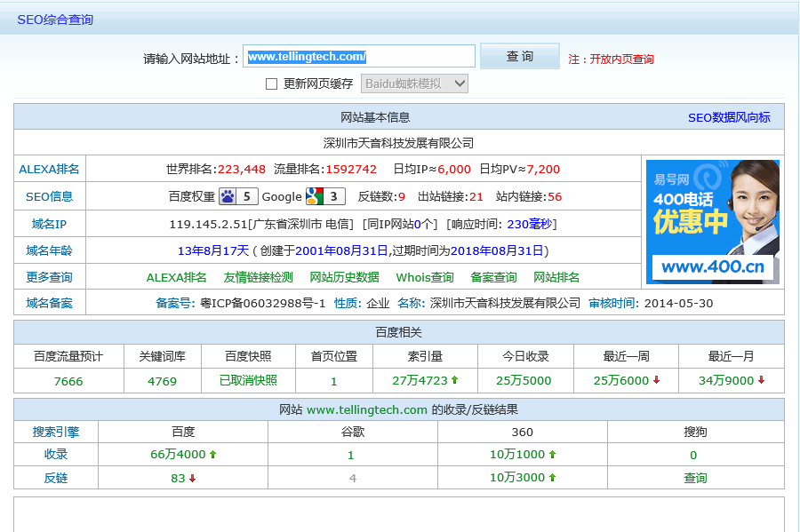Image resolution: width=800 pixels, height=532 pixels.
Task: Click red down arrow beside 83 backlinks
Action: coord(192,478)
